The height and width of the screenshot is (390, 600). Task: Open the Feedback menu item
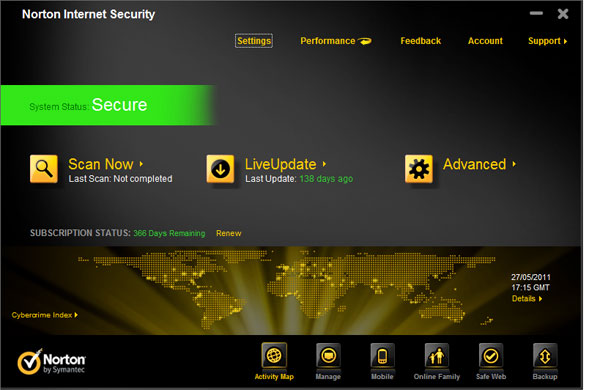click(x=421, y=41)
